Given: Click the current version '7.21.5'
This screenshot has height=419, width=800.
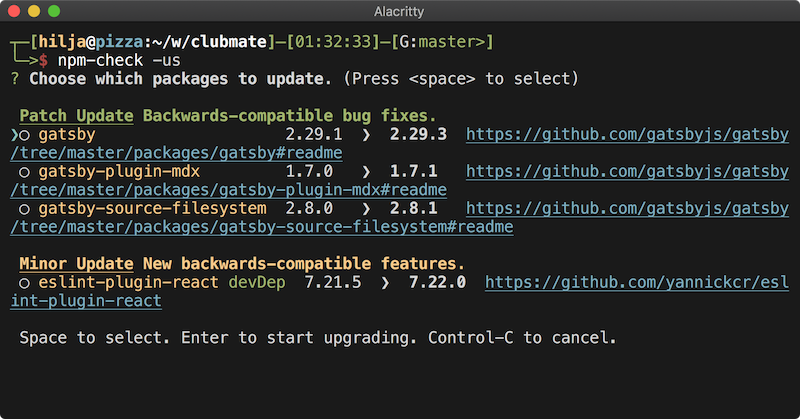Looking at the screenshot, I should click(333, 282).
